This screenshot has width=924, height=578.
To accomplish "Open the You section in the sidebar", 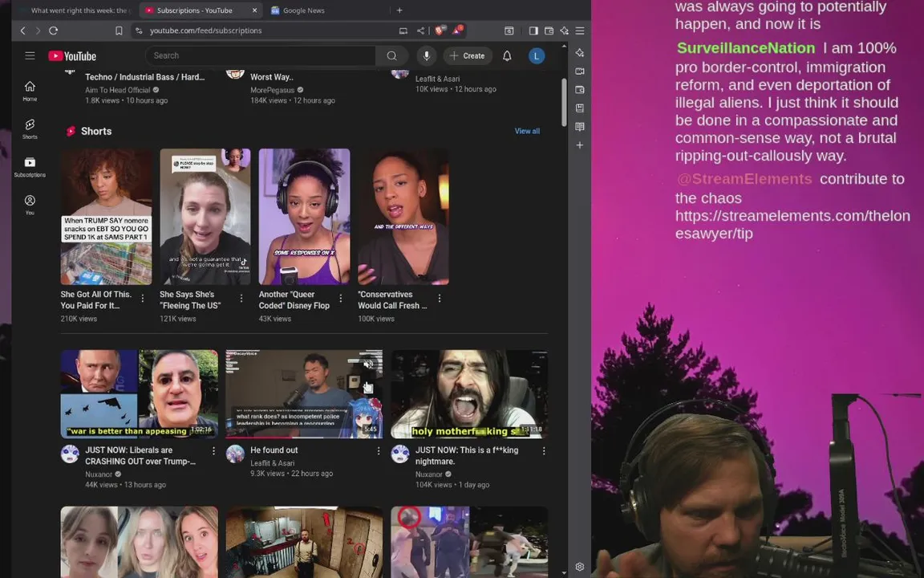I will point(30,205).
